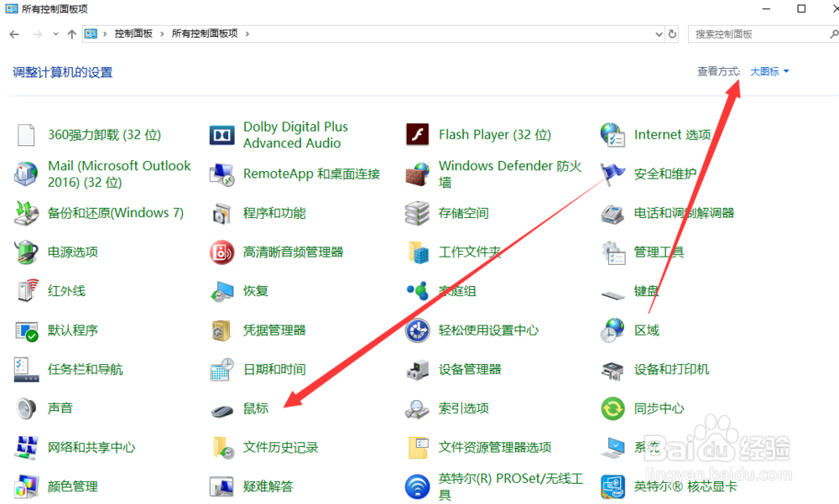Open the 系统 computer icon

click(x=612, y=448)
